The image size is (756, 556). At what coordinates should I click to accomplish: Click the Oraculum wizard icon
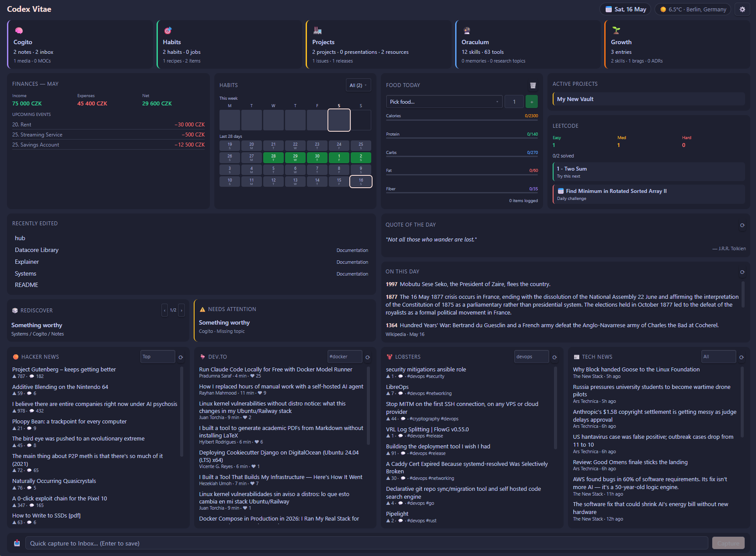point(467,31)
